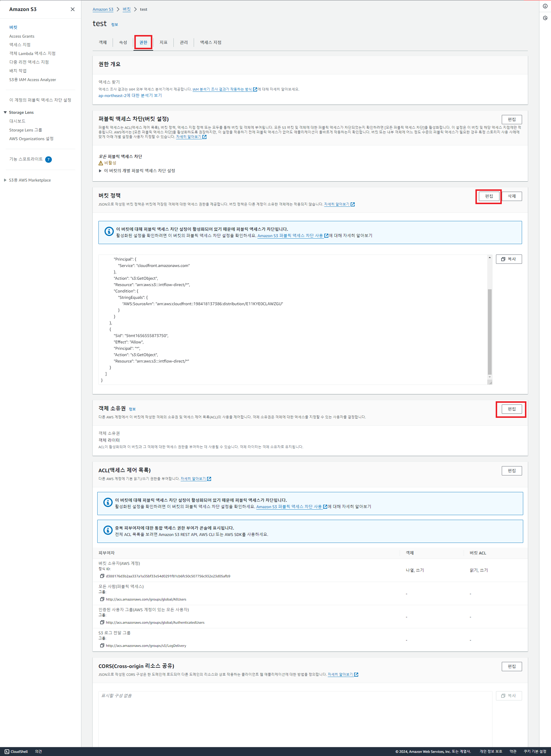The height and width of the screenshot is (756, 551).
Task: Open the 액세스 지점 tab
Action: point(211,42)
